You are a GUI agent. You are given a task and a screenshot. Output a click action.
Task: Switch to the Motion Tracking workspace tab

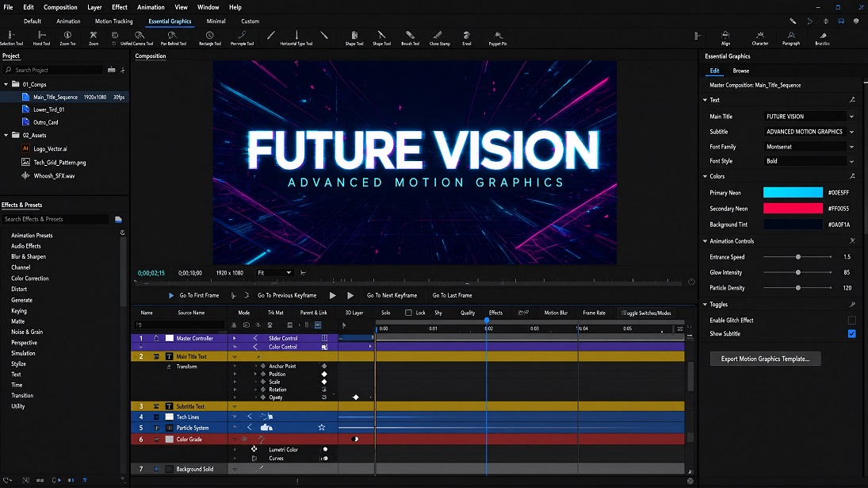[x=113, y=21]
